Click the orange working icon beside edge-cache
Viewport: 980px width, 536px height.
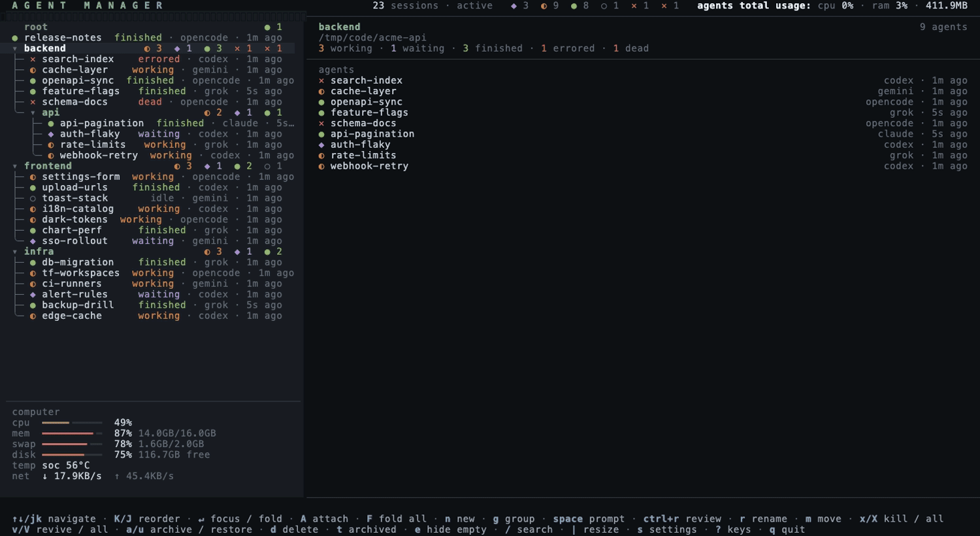click(33, 316)
